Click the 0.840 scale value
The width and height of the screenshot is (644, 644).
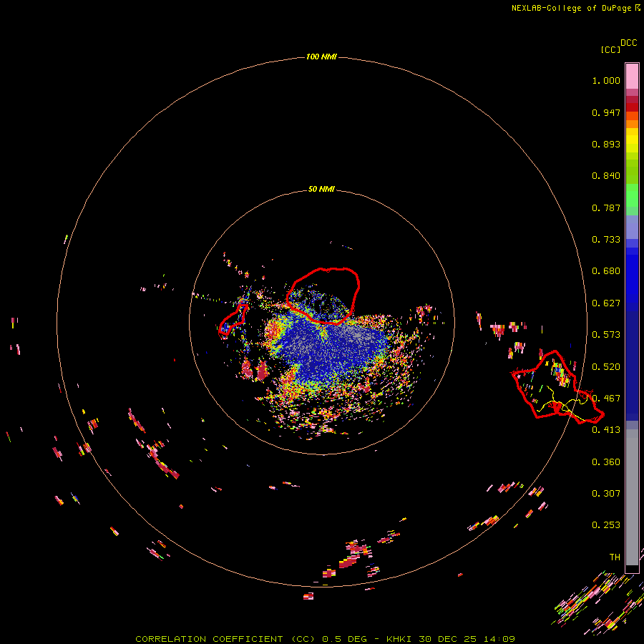606,176
